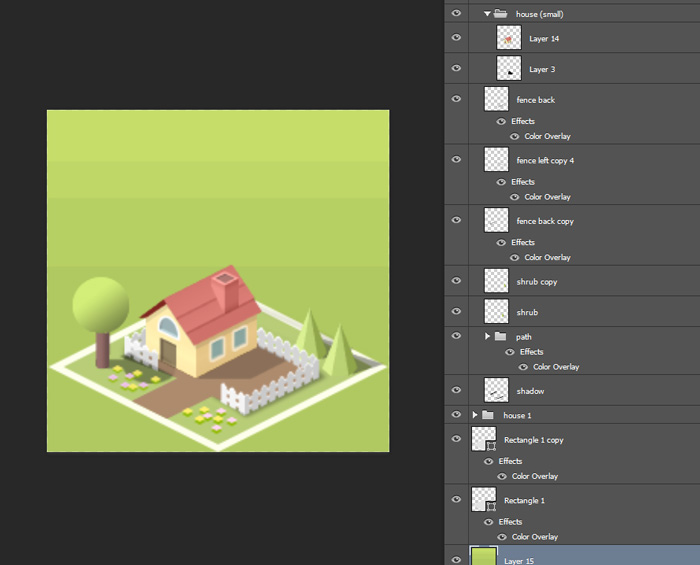Click the house (small) folder icon
Viewport: 700px width, 565px height.
500,13
